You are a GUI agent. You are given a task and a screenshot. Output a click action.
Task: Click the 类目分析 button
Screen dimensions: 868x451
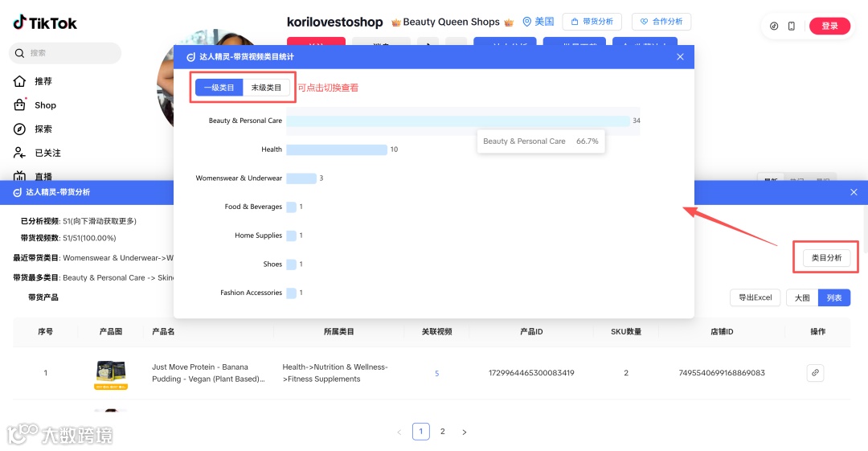tap(826, 257)
